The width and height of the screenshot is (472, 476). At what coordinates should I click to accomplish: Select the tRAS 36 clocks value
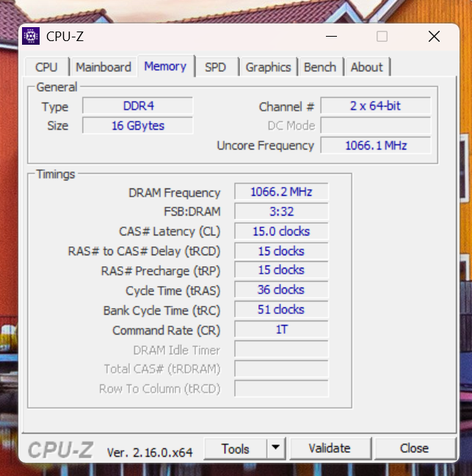click(281, 290)
